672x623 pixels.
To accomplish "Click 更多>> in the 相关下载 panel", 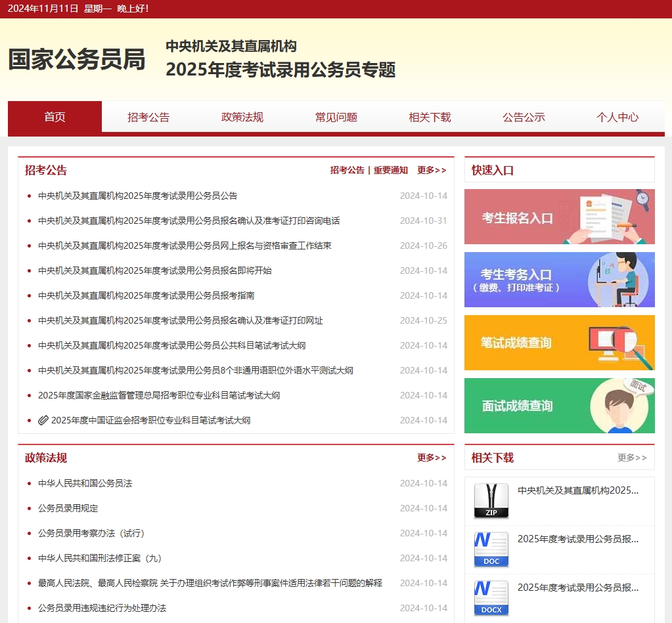I will (633, 458).
